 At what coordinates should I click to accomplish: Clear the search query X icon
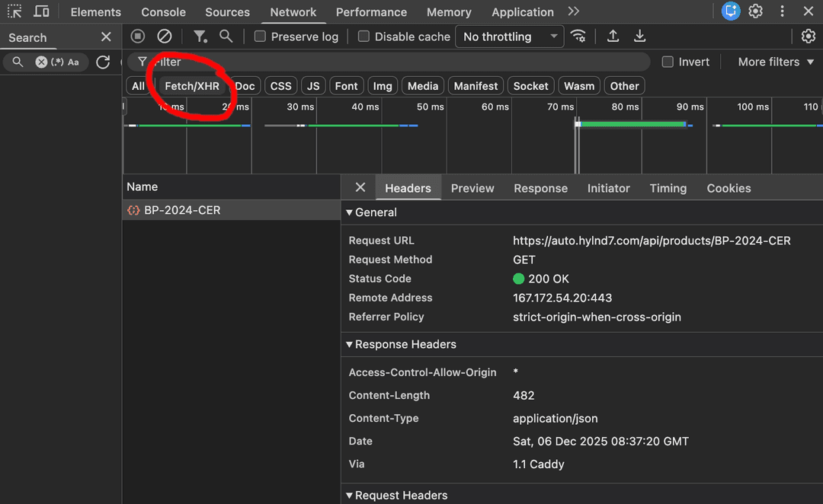(x=41, y=62)
